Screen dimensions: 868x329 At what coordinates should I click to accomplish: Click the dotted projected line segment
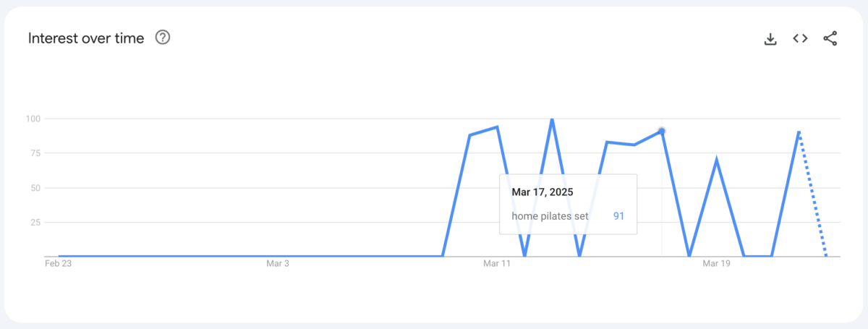click(x=812, y=194)
